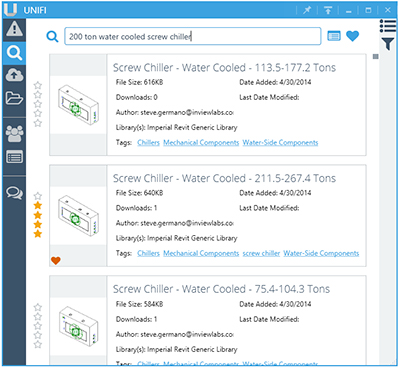Open Mechanical Components tag on 113.5-177.2 Tons result

201,143
